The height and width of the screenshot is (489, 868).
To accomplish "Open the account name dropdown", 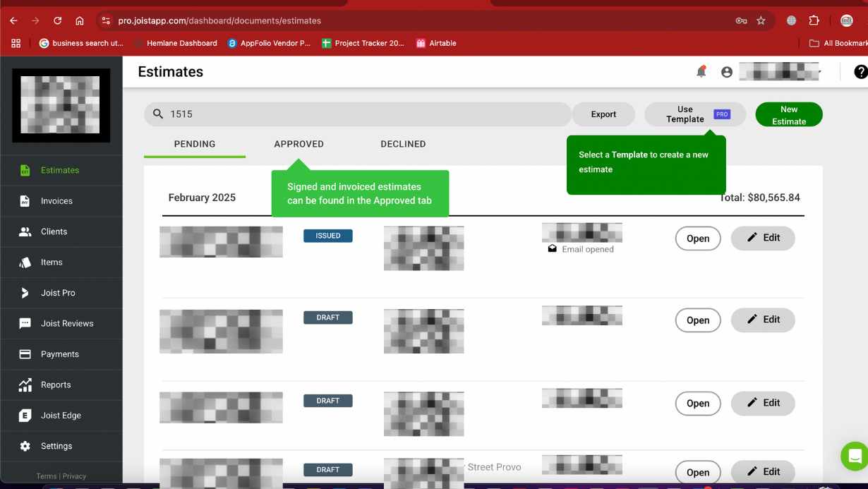I will (x=780, y=71).
